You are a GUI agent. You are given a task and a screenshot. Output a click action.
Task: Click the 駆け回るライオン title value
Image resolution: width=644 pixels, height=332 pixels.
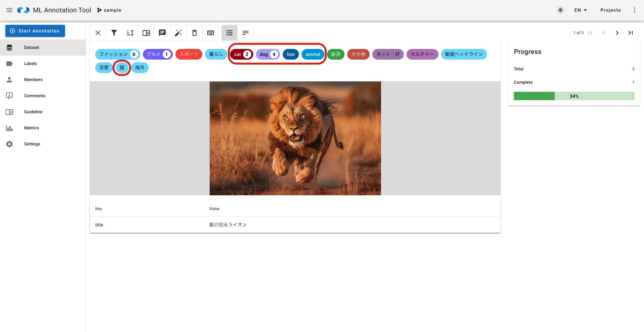pos(228,225)
